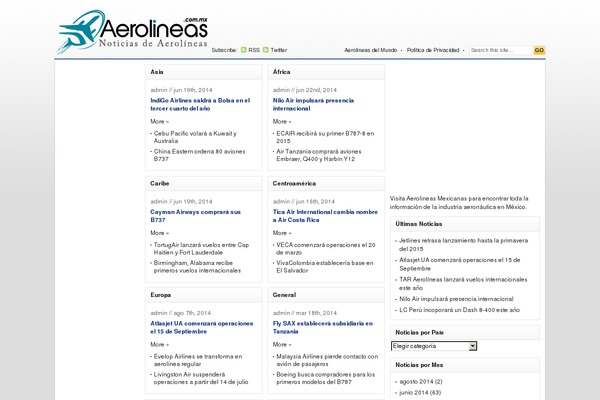Image resolution: width=600 pixels, height=400 pixels.
Task: Read Nilo Air impulsará presencia internacional headline
Action: pos(313,104)
